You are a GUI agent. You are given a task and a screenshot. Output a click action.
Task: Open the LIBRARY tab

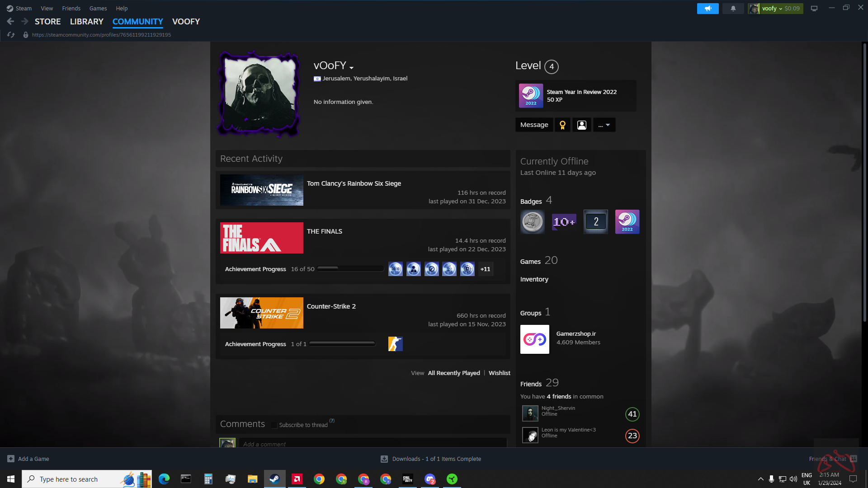(86, 22)
